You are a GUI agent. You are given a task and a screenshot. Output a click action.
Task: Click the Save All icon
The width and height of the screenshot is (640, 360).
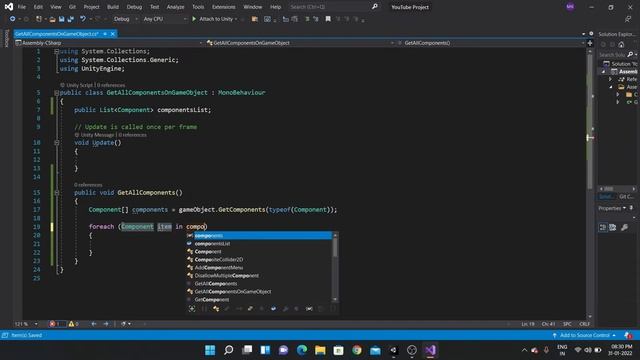71,19
